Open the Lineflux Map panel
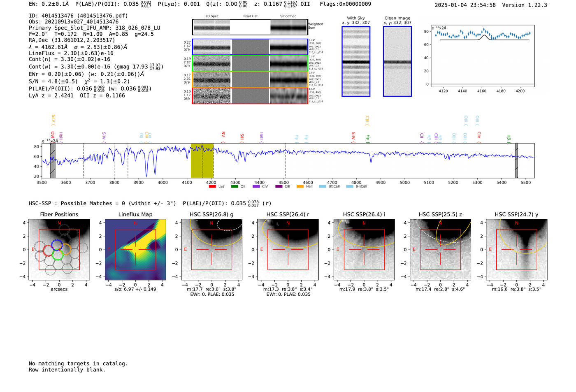The image size is (576, 392). click(x=135, y=249)
